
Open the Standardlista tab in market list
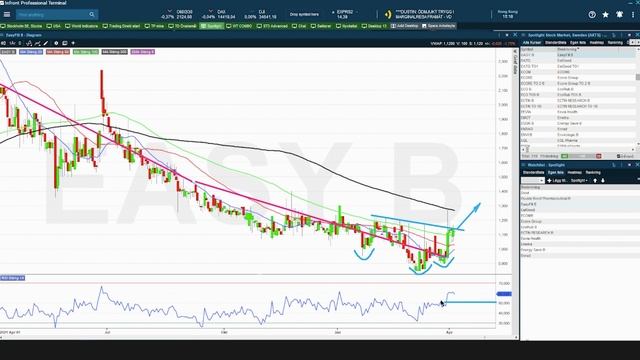[x=556, y=42]
